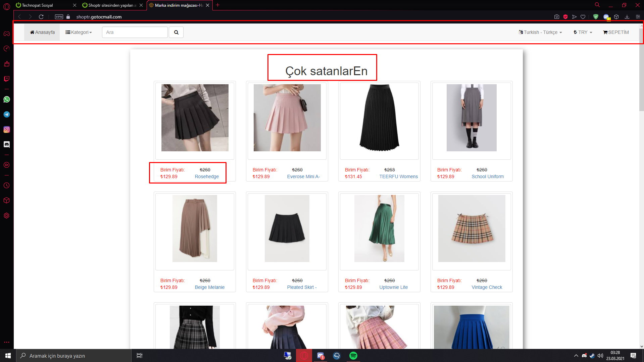Open the TRY currency dropdown
Image resolution: width=644 pixels, height=362 pixels.
[x=583, y=32]
